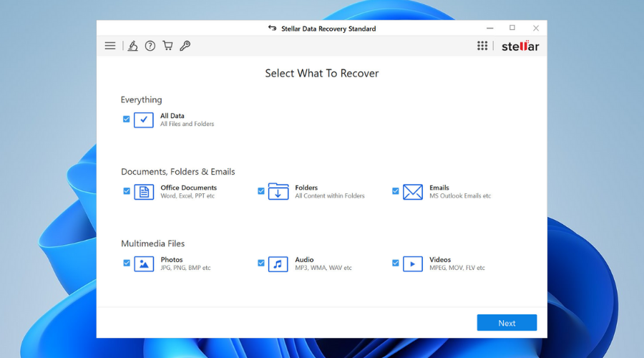Viewport: 644px width, 358px height.
Task: Click the Audio music note icon
Action: pyautogui.click(x=278, y=263)
